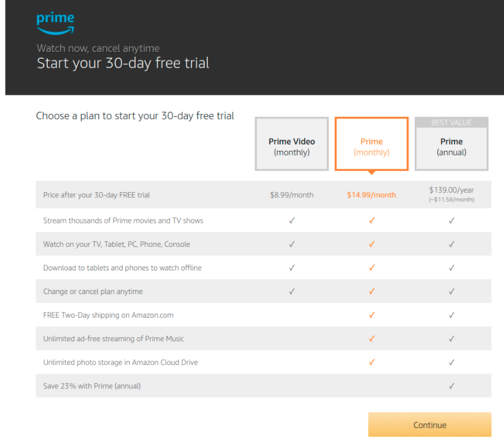Image resolution: width=504 pixels, height=446 pixels.
Task: Click the BEST VALUE banner
Action: 452,122
